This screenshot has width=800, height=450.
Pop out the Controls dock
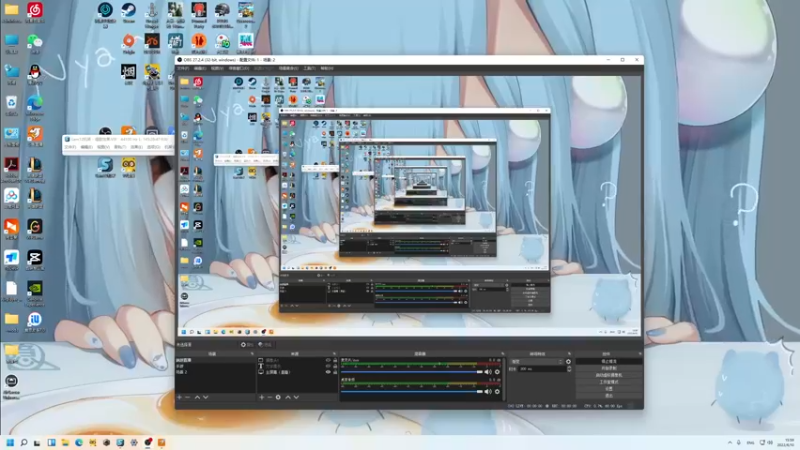click(x=640, y=354)
